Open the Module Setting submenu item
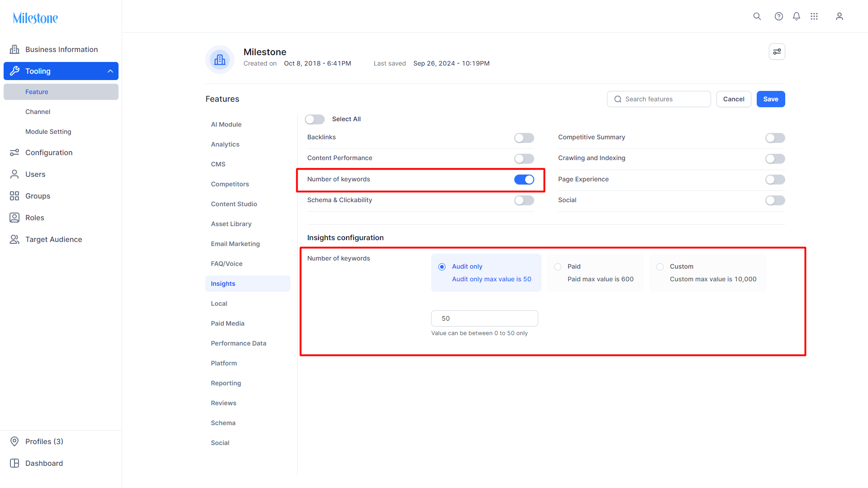 click(61, 132)
